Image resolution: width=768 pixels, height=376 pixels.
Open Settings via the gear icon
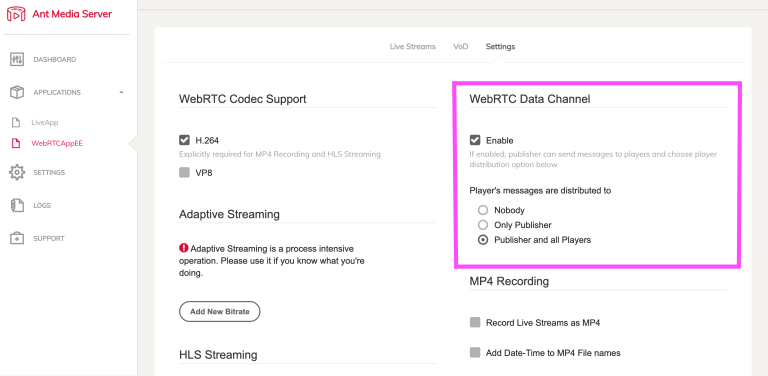pos(17,172)
